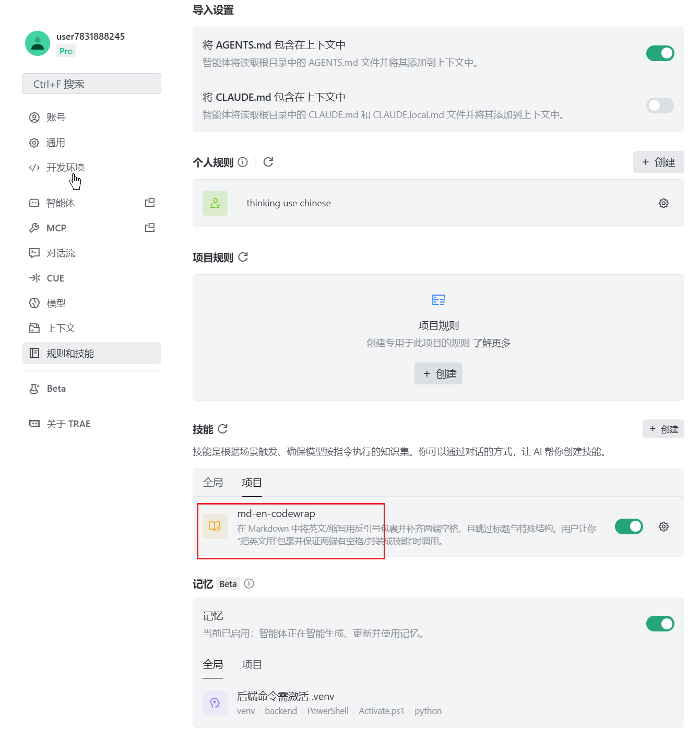700x738 pixels.
Task: Open MCP external link icon in sidebar
Action: point(150,228)
